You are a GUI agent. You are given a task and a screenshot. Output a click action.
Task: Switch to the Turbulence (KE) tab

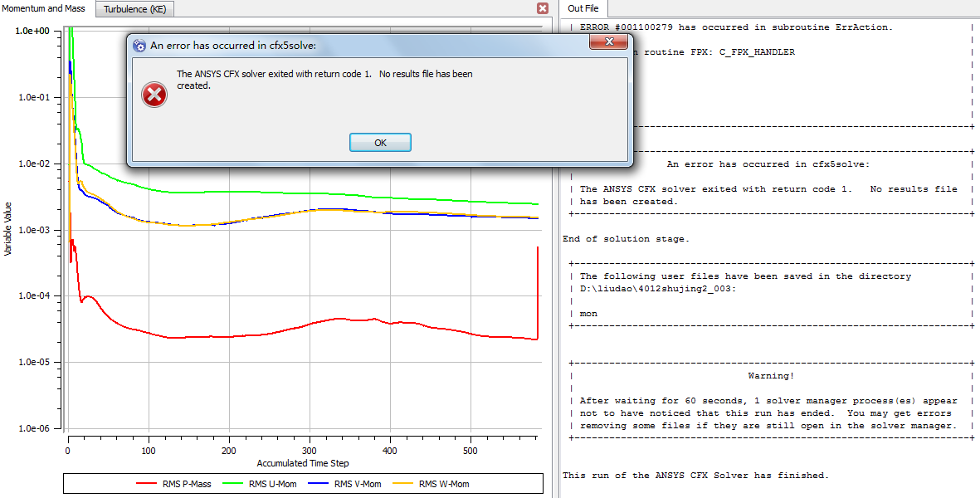[137, 9]
